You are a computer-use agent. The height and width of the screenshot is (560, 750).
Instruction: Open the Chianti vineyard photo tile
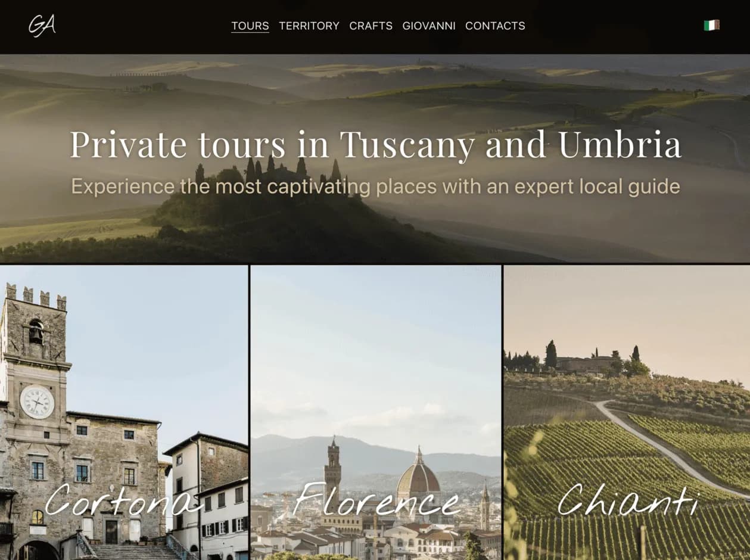(x=627, y=412)
